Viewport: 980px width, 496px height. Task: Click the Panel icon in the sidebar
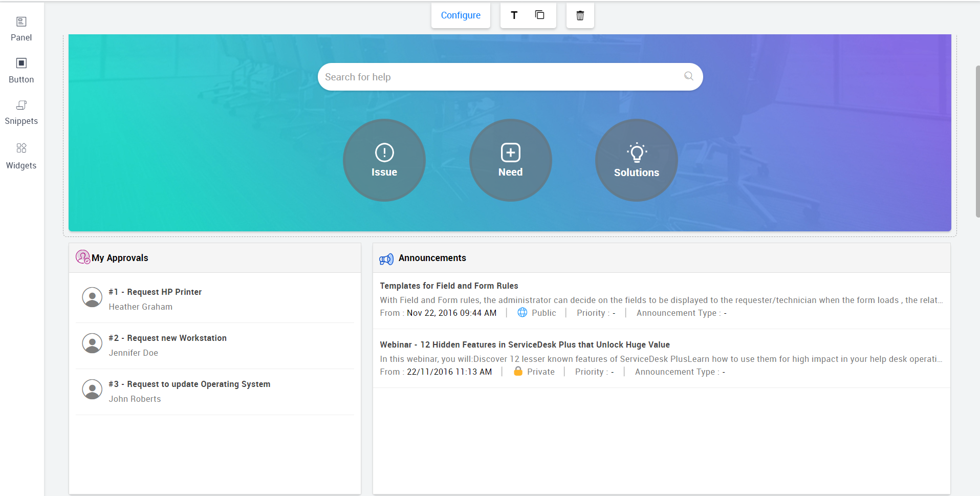tap(21, 22)
